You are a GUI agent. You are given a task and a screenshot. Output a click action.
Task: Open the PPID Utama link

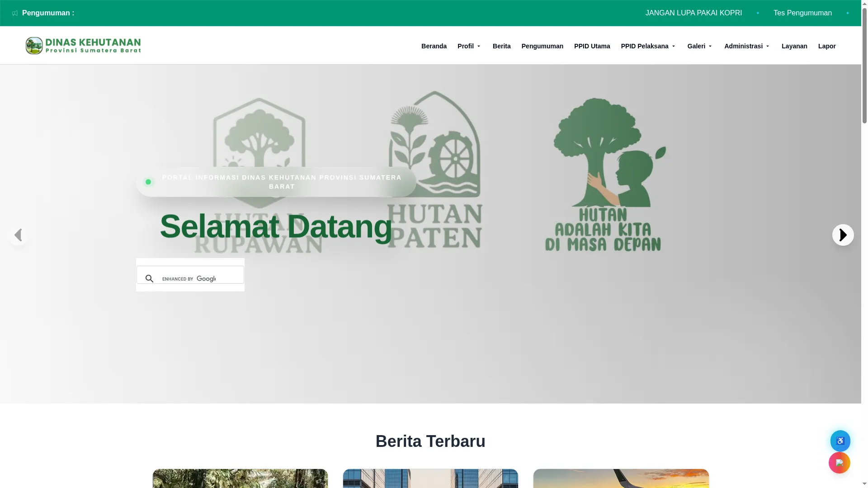(x=592, y=46)
